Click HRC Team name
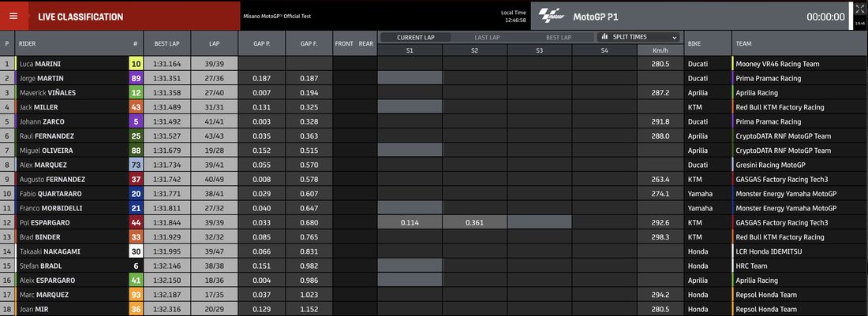The width and height of the screenshot is (868, 316). 751,266
